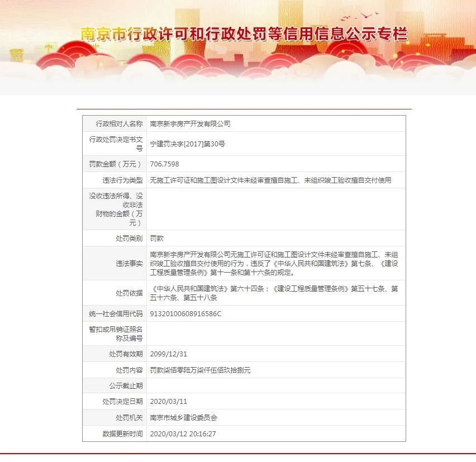Image resolution: width=476 pixels, height=462 pixels.
Task: Click the label 处罚决定日期
Action: point(122,401)
